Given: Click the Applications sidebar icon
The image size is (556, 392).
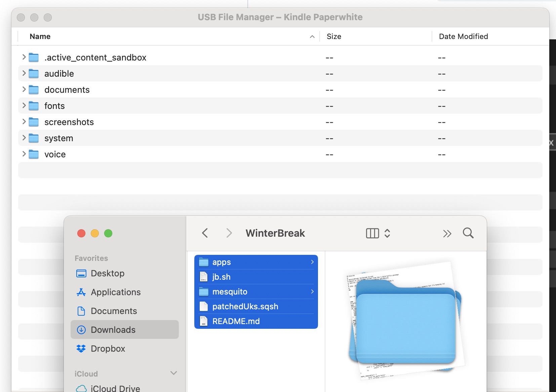Looking at the screenshot, I should (81, 292).
